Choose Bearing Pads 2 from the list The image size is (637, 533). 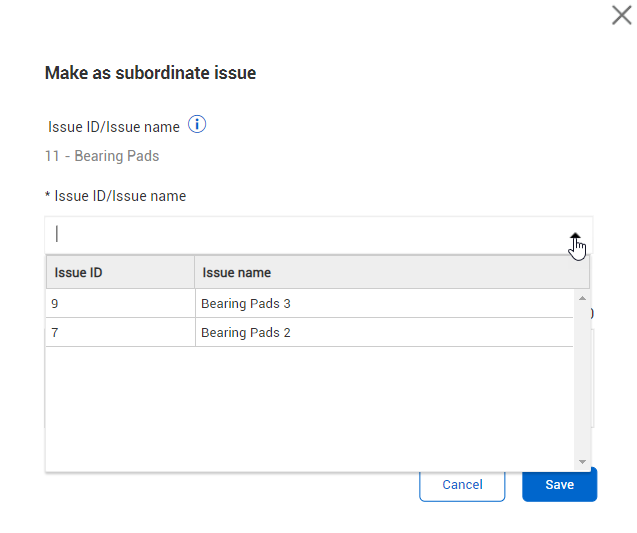coord(384,333)
